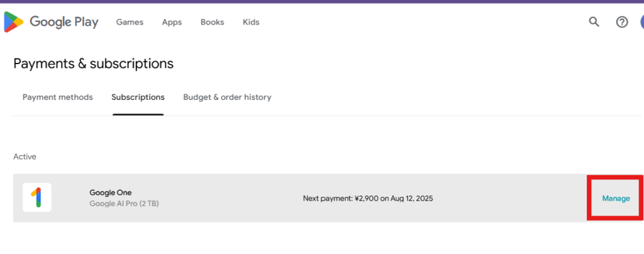Select the gray Google One row between plan text and Next payment
Screen dimensions: 644x254
[230, 198]
